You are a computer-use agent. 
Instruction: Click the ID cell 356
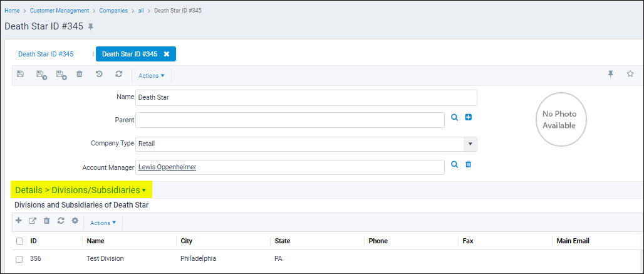(35, 259)
